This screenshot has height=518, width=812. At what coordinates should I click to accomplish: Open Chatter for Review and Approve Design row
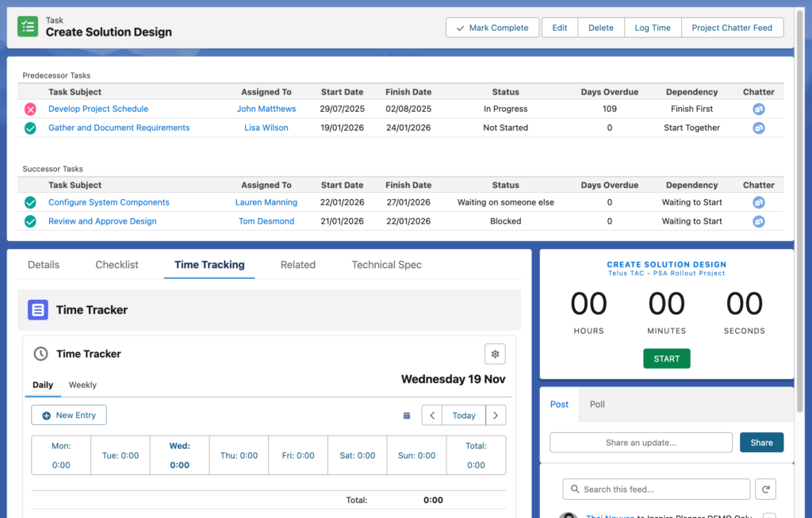(x=758, y=221)
